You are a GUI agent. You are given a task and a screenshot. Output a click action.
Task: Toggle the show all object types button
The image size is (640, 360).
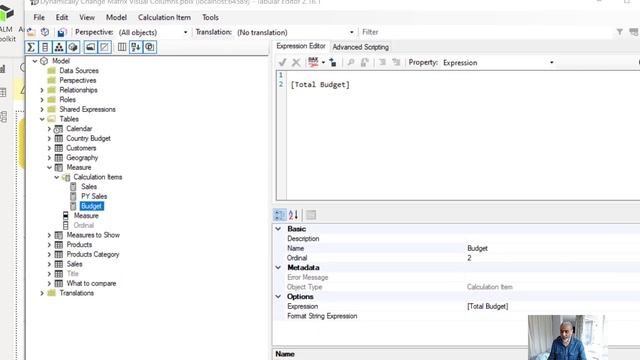tap(150, 47)
